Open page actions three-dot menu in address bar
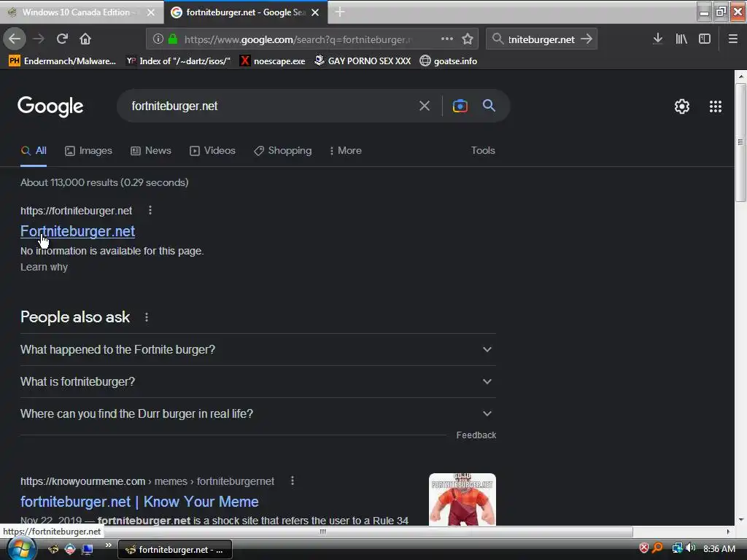 point(447,39)
